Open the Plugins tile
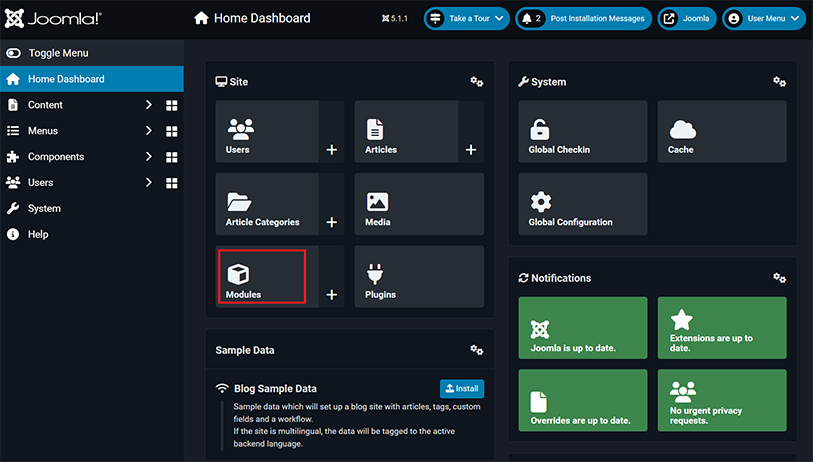The image size is (813, 462). 419,276
